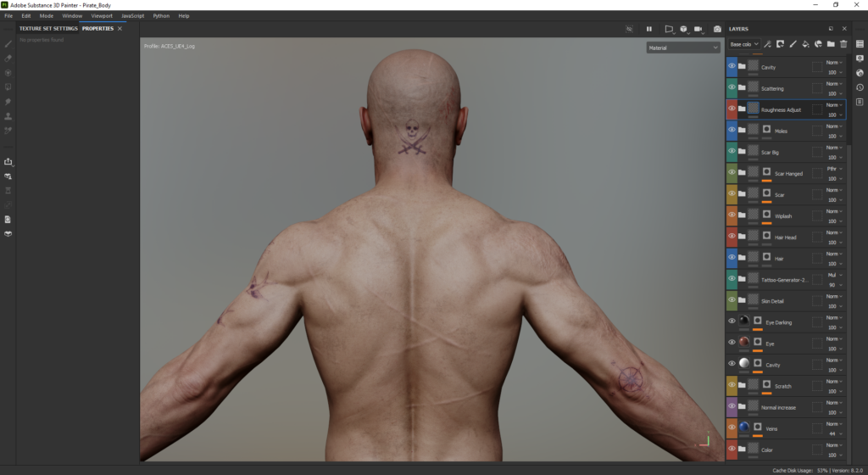Delete the selected layer with trash icon

[843, 44]
